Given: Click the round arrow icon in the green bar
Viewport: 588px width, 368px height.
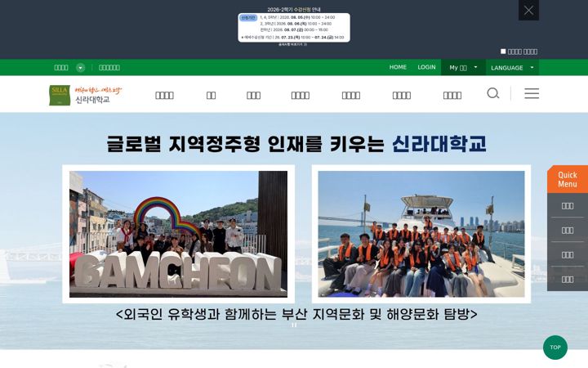Looking at the screenshot, I should pyautogui.click(x=81, y=68).
